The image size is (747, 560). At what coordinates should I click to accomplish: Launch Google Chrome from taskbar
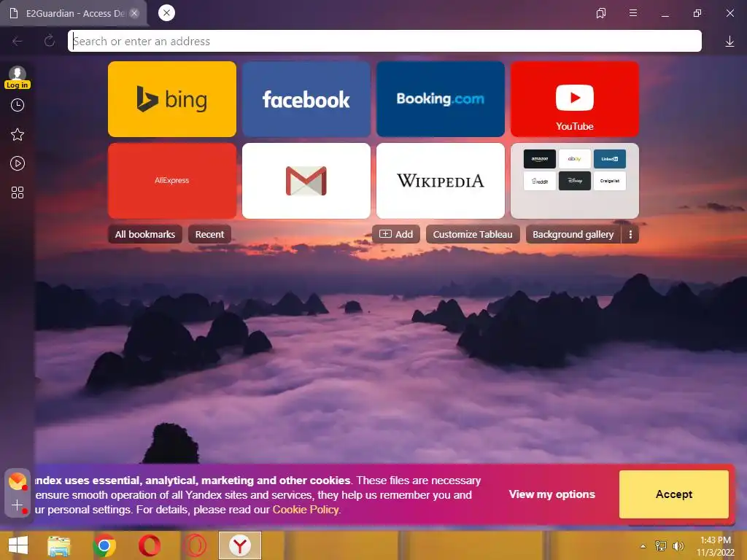pyautogui.click(x=104, y=545)
